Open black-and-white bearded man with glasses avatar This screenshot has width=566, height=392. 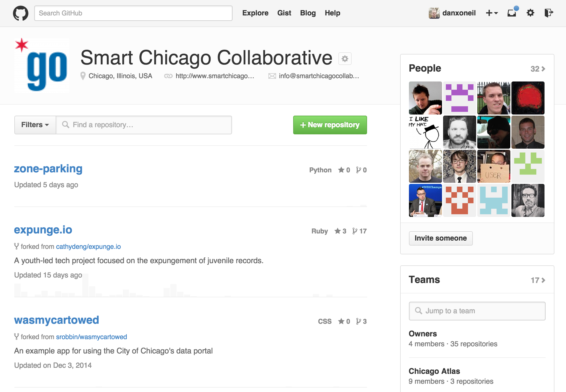click(528, 200)
